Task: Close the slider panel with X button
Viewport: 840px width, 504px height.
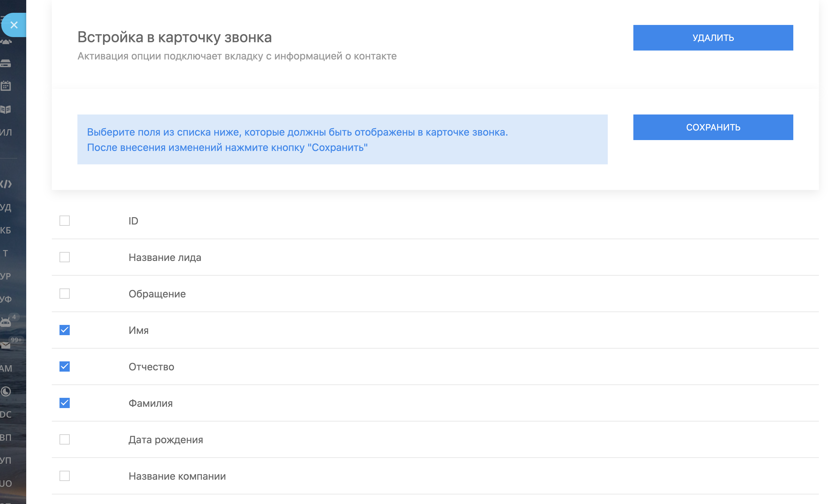Action: point(14,25)
